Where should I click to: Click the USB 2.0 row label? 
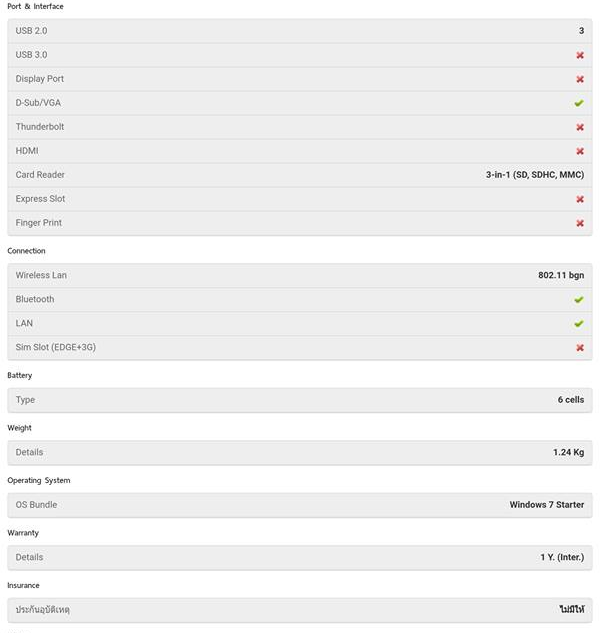[x=31, y=31]
